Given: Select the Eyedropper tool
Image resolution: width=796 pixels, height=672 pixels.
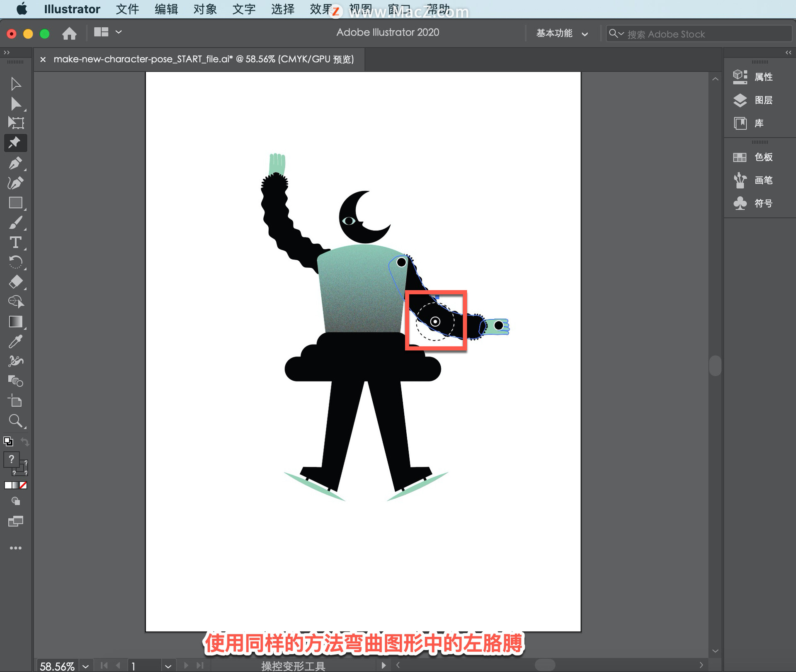Looking at the screenshot, I should (16, 341).
